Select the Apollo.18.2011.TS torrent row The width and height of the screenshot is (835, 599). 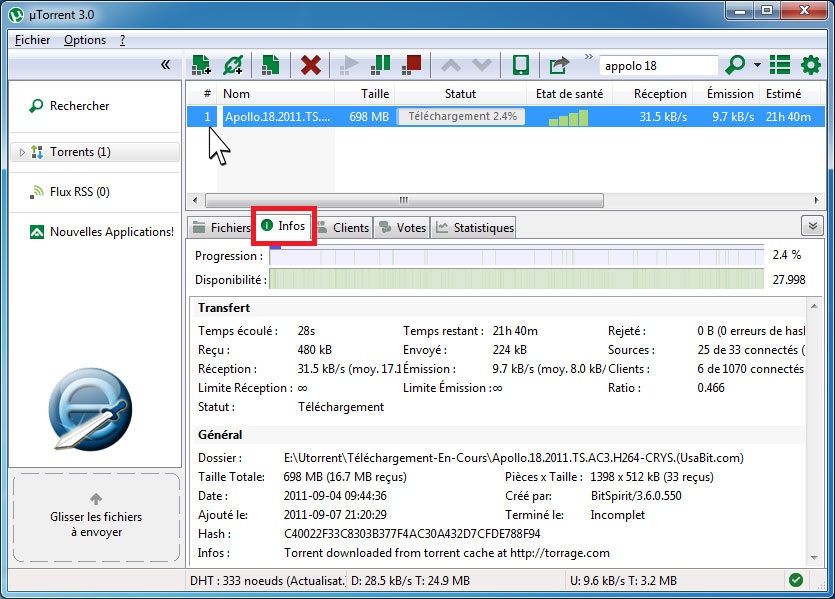coord(505,117)
